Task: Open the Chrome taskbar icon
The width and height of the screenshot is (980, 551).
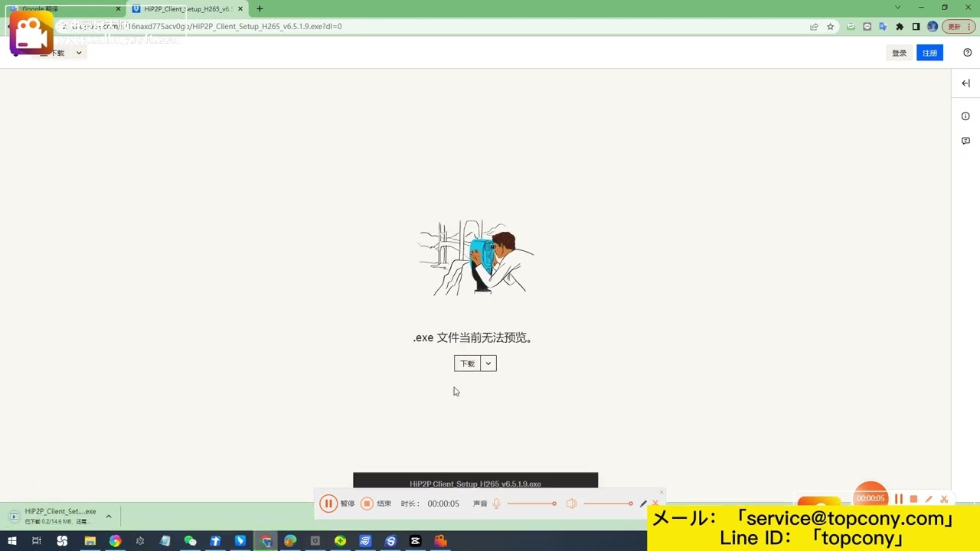Action: (266, 541)
